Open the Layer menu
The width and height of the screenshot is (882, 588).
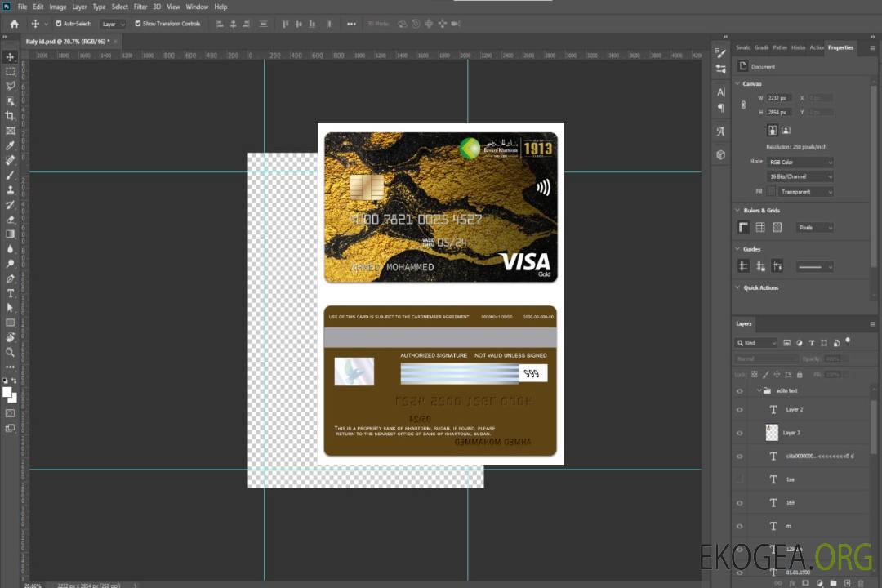(x=79, y=7)
